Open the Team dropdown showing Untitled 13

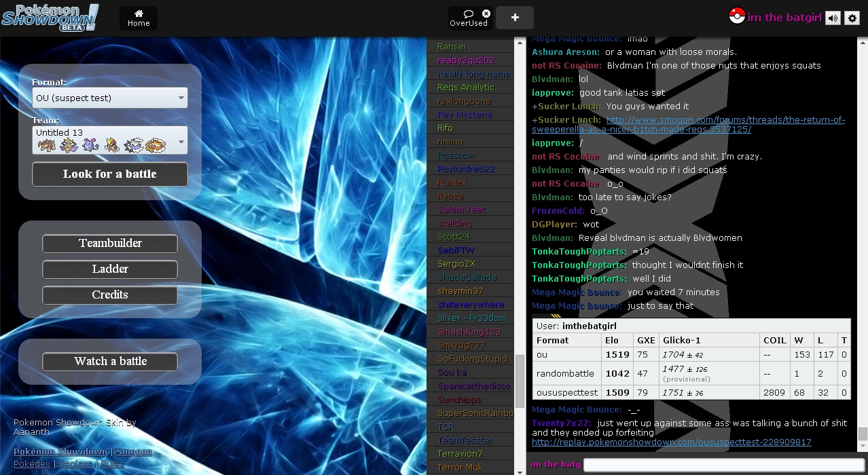pos(110,140)
